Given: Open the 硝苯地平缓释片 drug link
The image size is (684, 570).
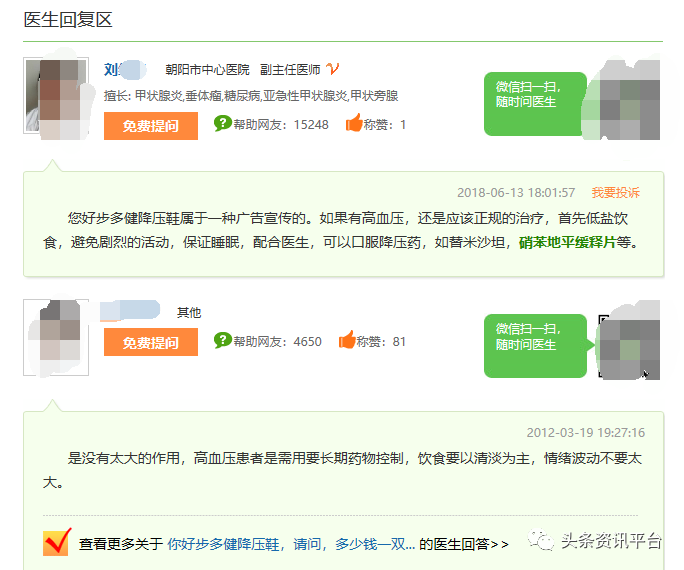Looking at the screenshot, I should point(566,242).
